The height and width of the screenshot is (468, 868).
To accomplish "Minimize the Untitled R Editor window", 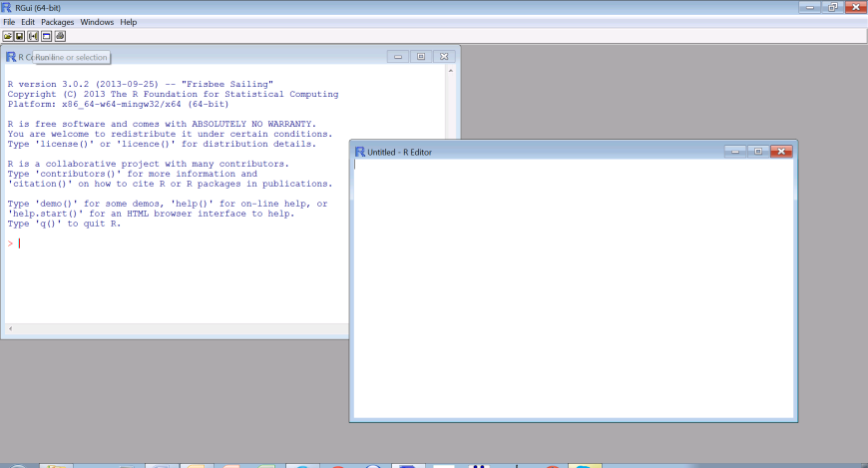I will [734, 151].
